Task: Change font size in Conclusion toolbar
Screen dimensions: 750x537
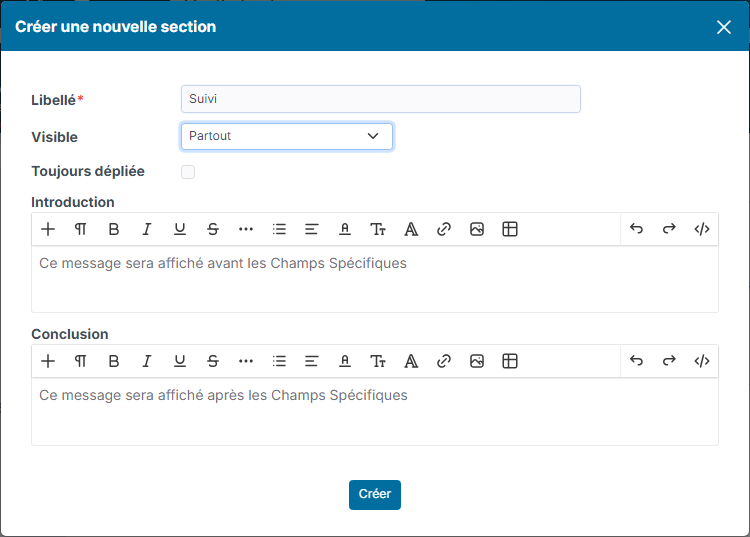Action: point(378,361)
